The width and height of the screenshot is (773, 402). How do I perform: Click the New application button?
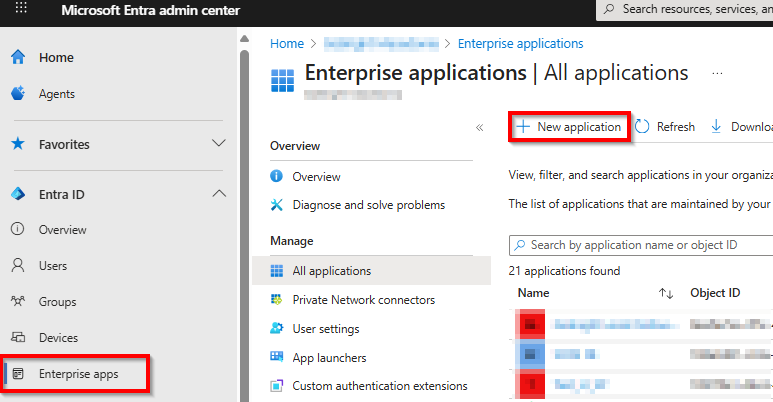(x=568, y=127)
